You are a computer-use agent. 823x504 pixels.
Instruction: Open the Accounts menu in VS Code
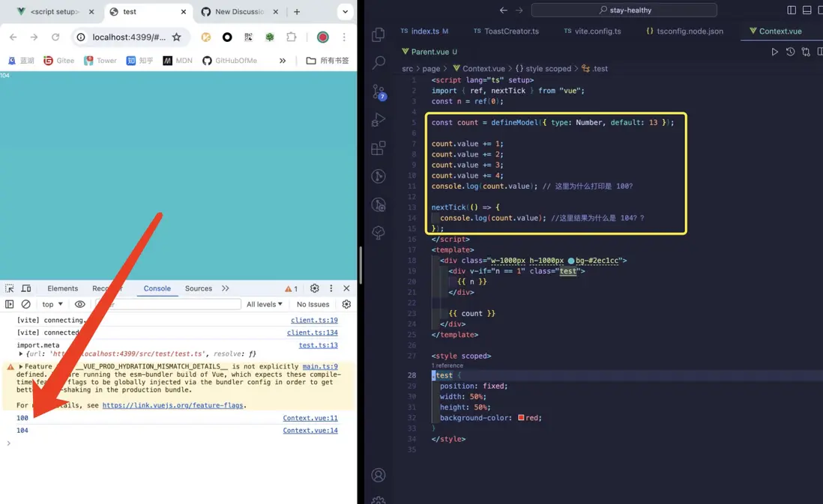point(378,475)
